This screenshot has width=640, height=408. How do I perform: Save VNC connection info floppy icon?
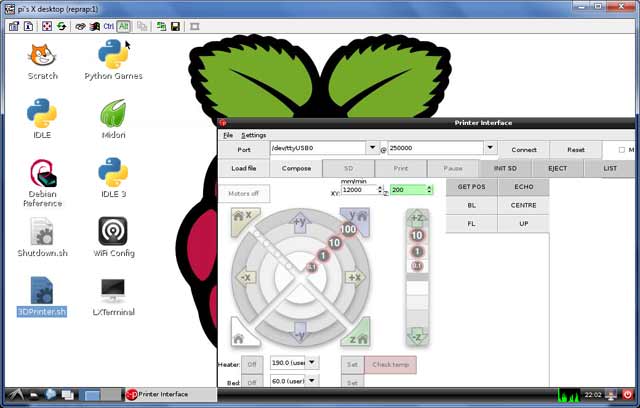coord(176,27)
